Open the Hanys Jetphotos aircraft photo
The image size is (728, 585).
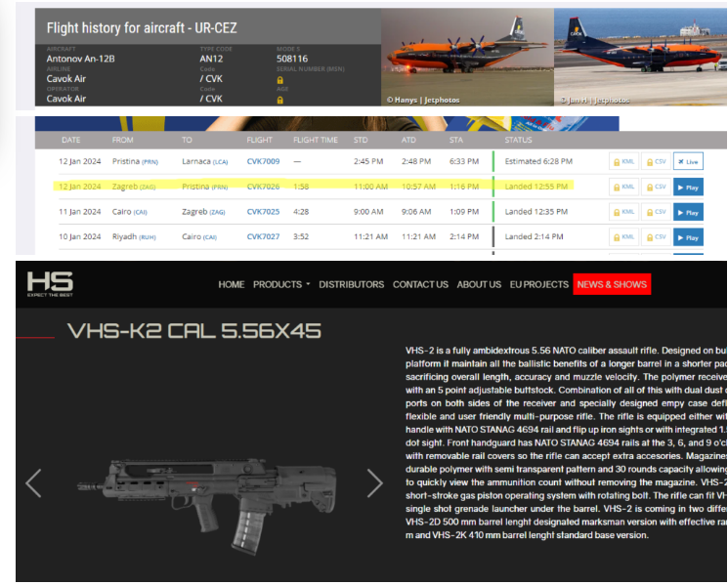(x=467, y=57)
